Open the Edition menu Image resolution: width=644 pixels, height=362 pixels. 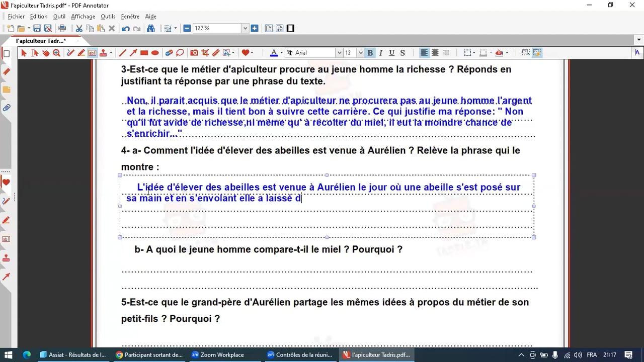(x=39, y=17)
